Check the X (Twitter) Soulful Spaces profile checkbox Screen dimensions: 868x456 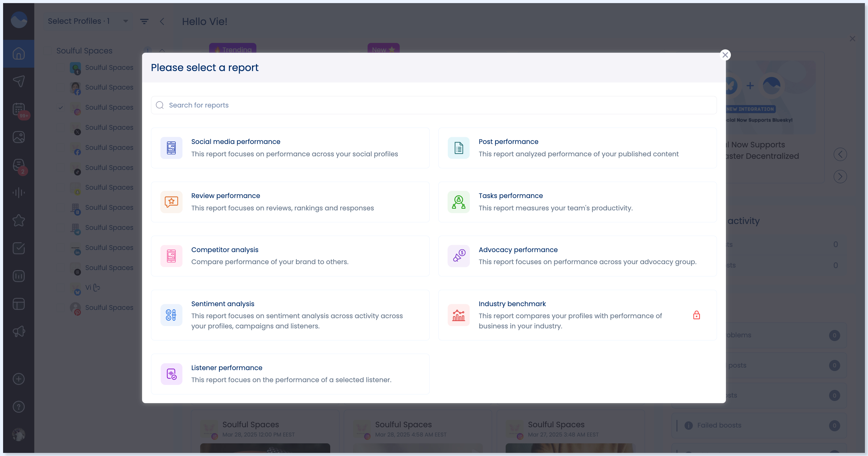click(61, 127)
